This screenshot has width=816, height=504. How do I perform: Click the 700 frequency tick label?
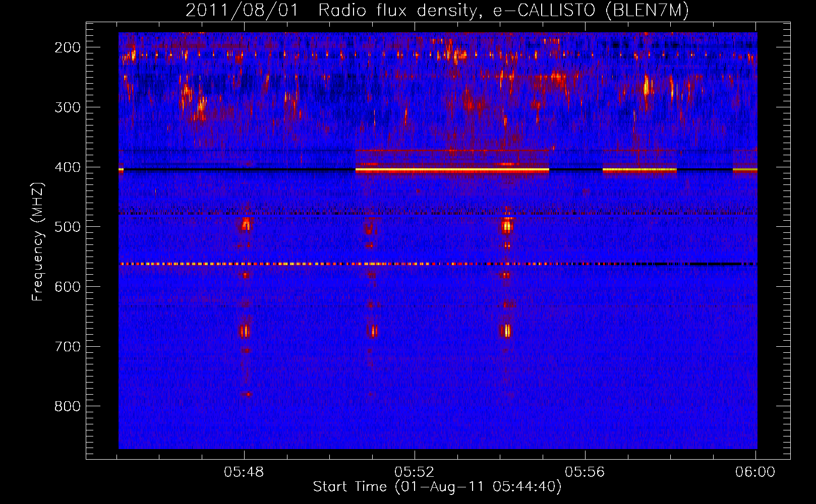(68, 347)
